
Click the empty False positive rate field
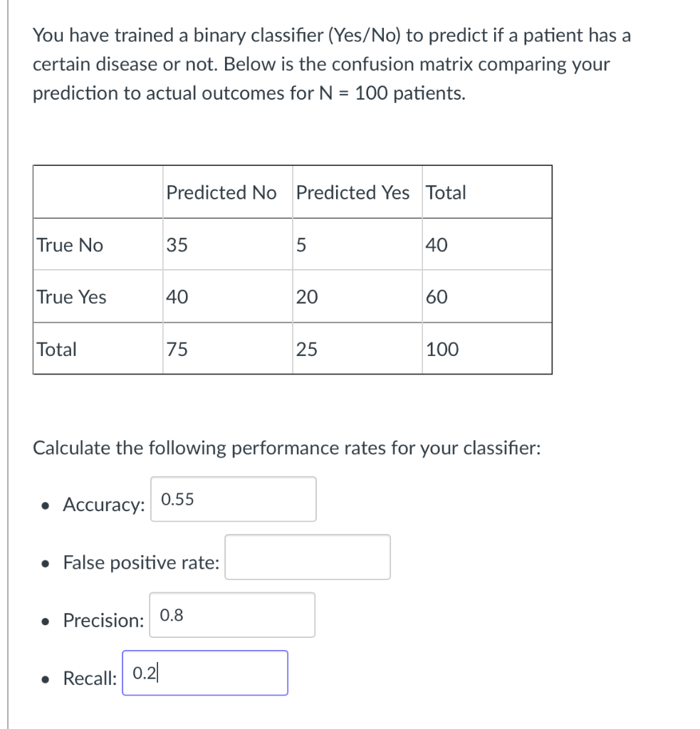307,557
